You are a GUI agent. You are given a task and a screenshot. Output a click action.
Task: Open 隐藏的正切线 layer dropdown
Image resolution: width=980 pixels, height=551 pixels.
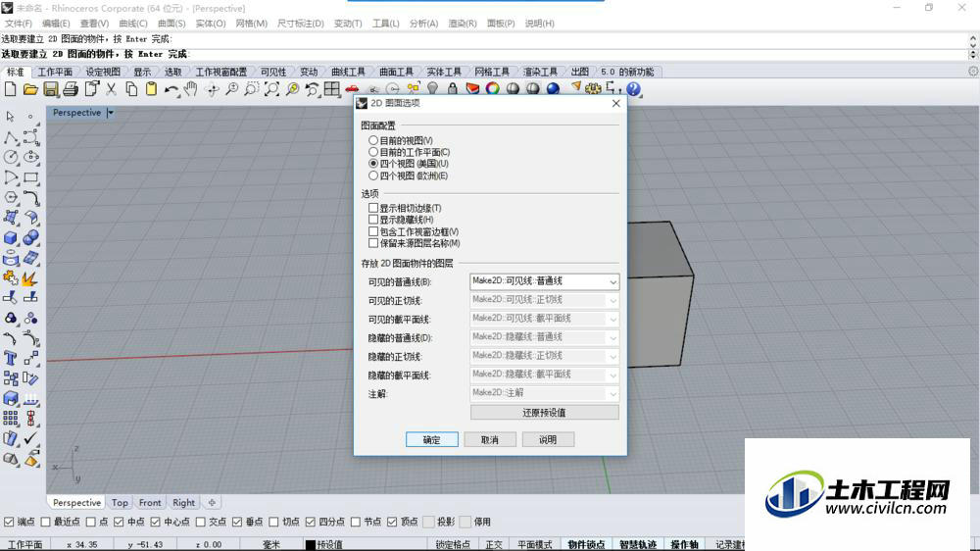tap(544, 357)
